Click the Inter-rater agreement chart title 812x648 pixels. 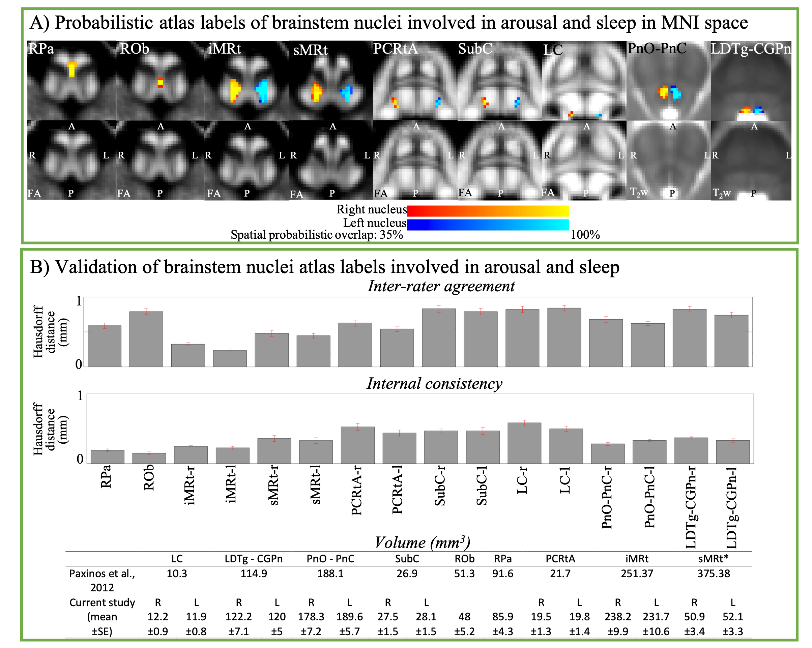pyautogui.click(x=441, y=286)
